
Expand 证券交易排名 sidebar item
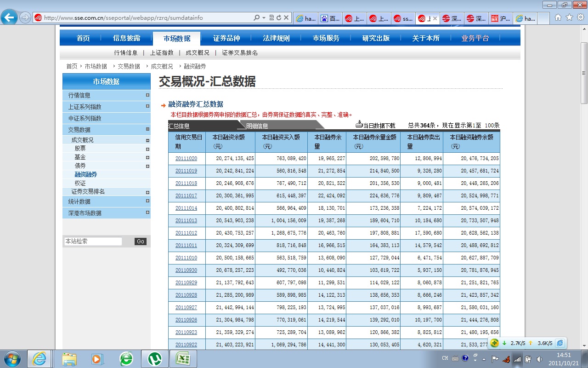coord(147,192)
